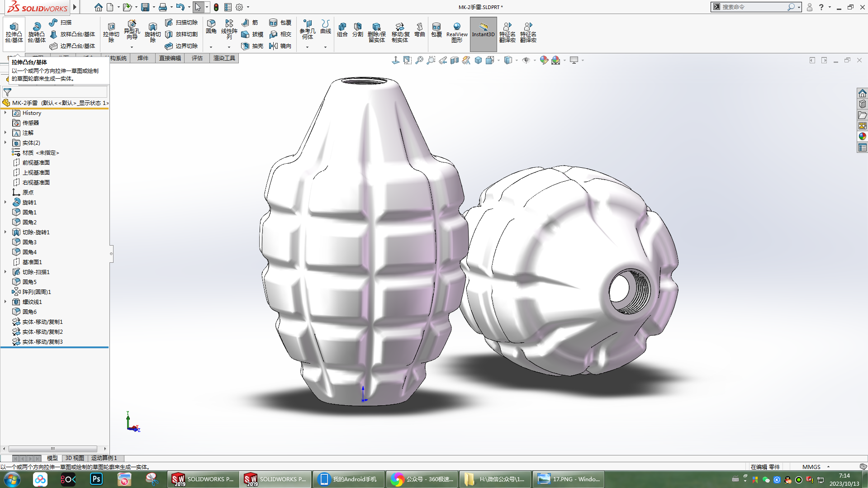Click the feature tree horizontal scrollbar
868x488 pixels.
point(53,449)
